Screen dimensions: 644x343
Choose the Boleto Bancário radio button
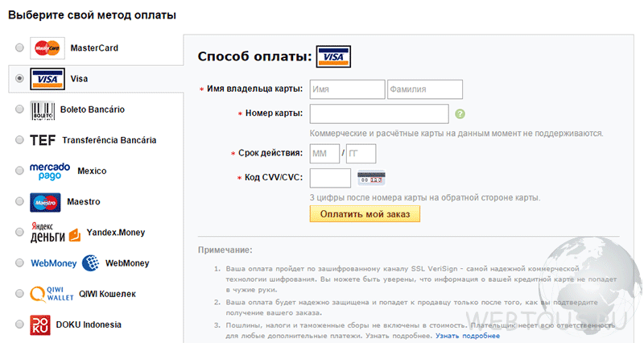(x=19, y=110)
